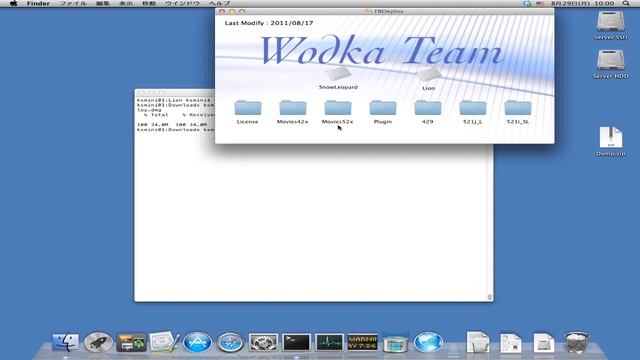Open the ウインドウ menu
Viewport: 640px width, 360px height.
pyautogui.click(x=182, y=3)
